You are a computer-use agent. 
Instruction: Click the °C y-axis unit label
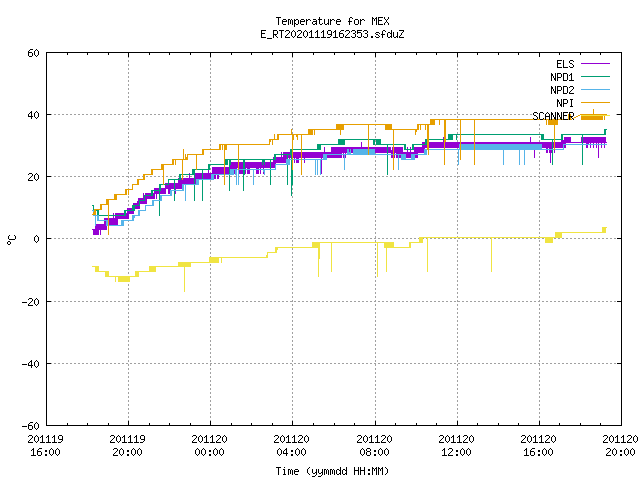[x=12, y=240]
